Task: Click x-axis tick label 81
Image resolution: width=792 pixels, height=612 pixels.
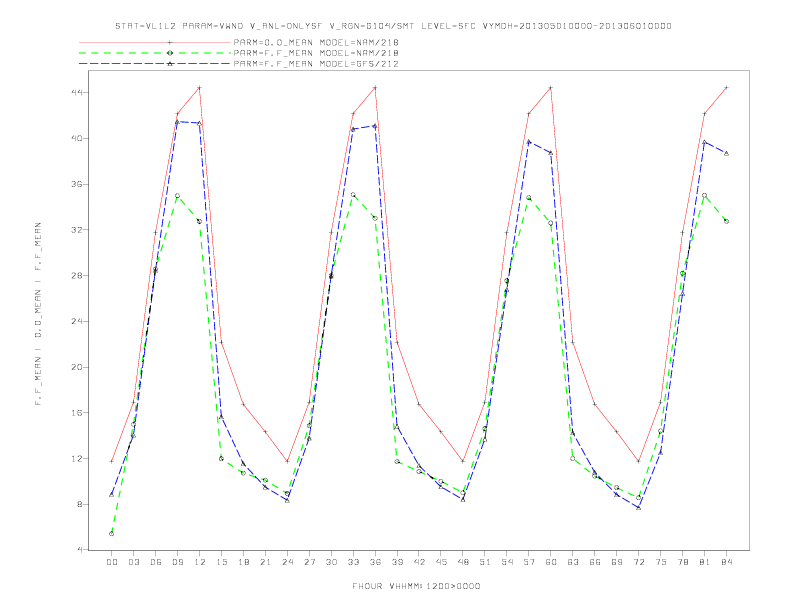Action: pos(705,562)
